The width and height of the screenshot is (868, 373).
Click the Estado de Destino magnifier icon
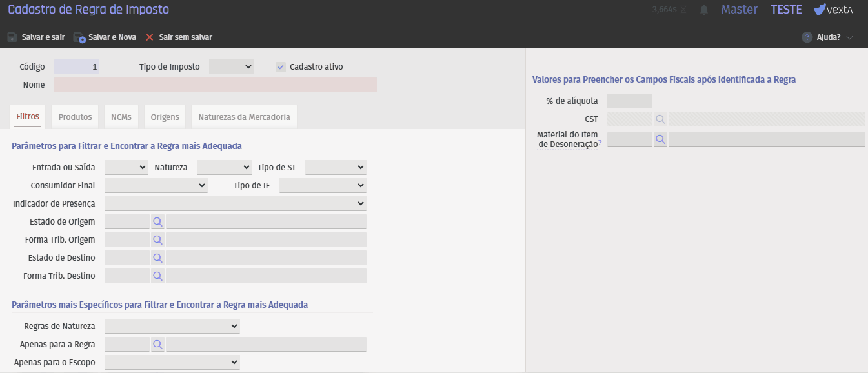point(157,258)
